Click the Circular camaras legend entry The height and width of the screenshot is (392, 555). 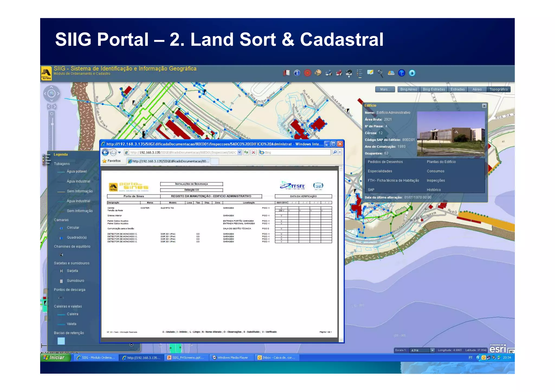point(69,228)
